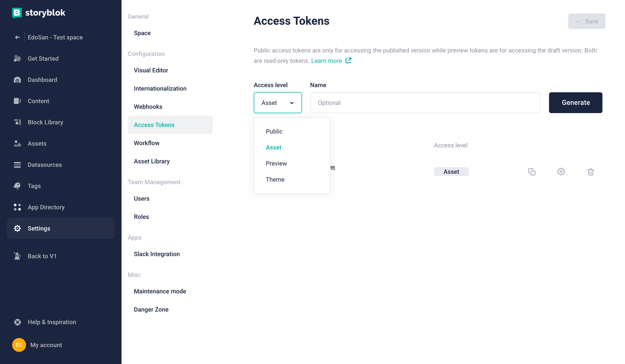This screenshot has height=364, width=625.
Task: Delete the Asset token with trash icon
Action: (591, 172)
